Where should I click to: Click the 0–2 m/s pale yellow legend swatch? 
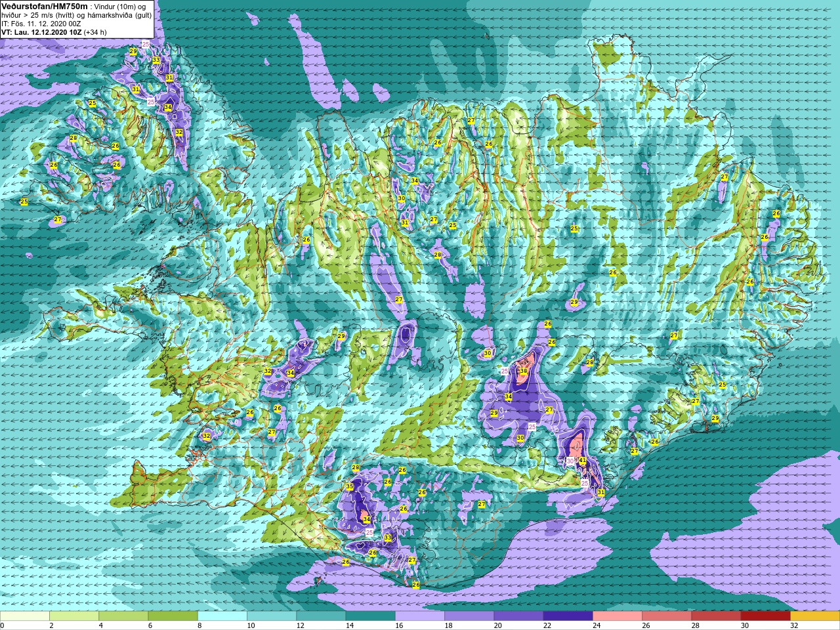click(x=25, y=616)
